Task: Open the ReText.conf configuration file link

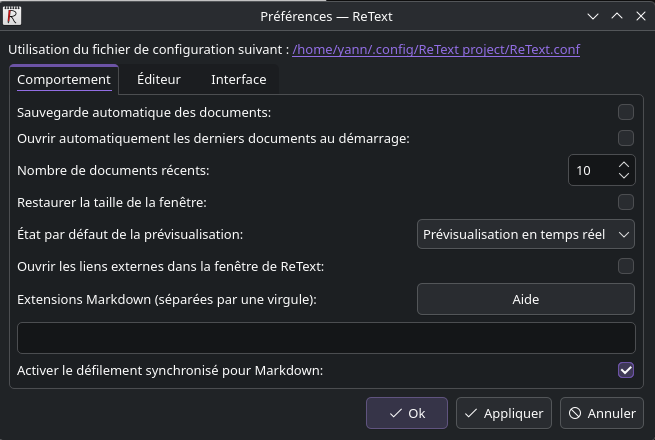Action: coord(435,49)
